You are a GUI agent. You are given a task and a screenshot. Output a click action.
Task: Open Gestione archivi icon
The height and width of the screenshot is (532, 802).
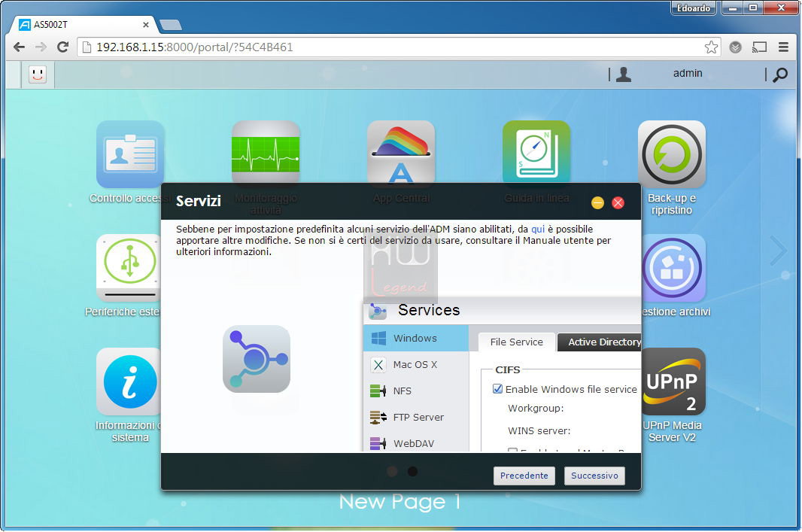[x=673, y=268]
